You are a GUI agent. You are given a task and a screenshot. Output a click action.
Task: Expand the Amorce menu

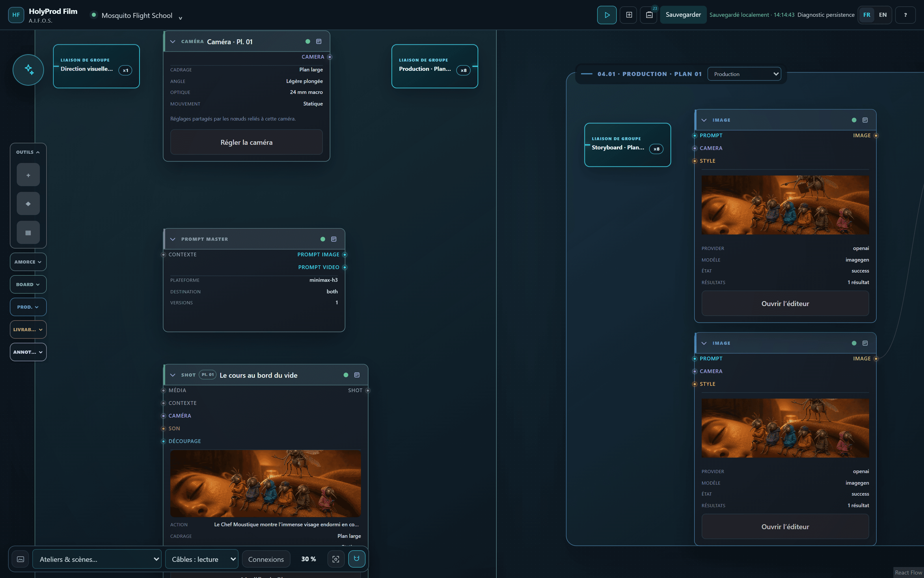point(28,262)
